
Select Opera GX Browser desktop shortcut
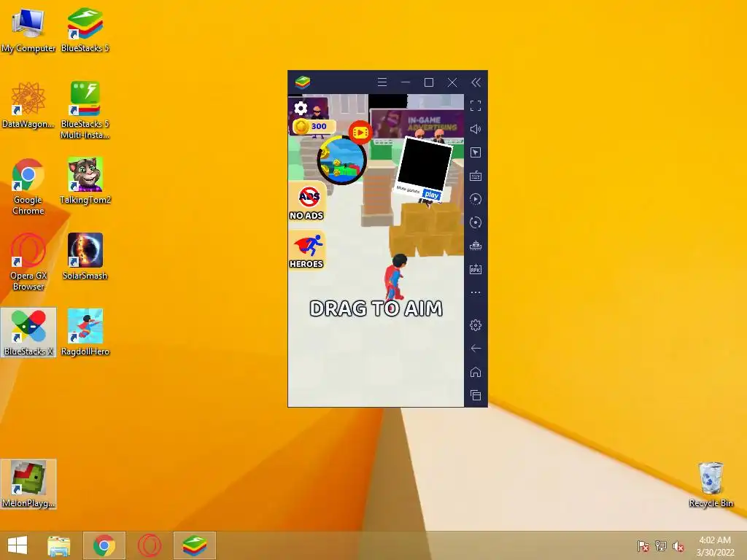(x=28, y=262)
